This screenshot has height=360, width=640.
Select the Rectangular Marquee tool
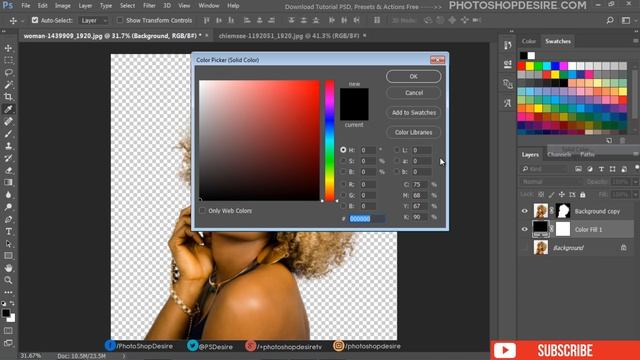(8, 60)
